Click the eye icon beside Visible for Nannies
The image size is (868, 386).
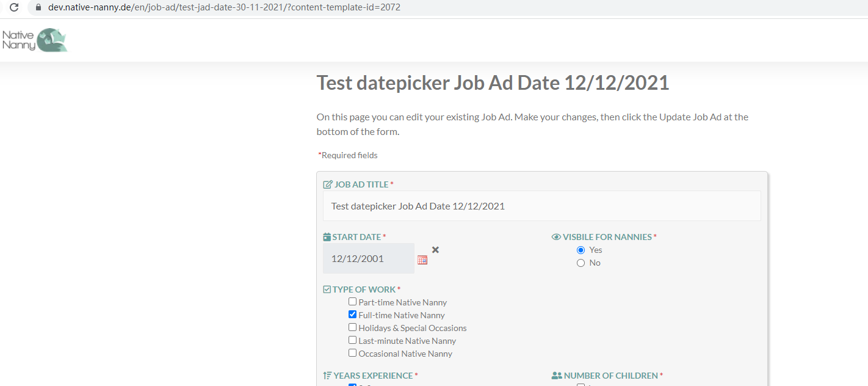pyautogui.click(x=556, y=237)
